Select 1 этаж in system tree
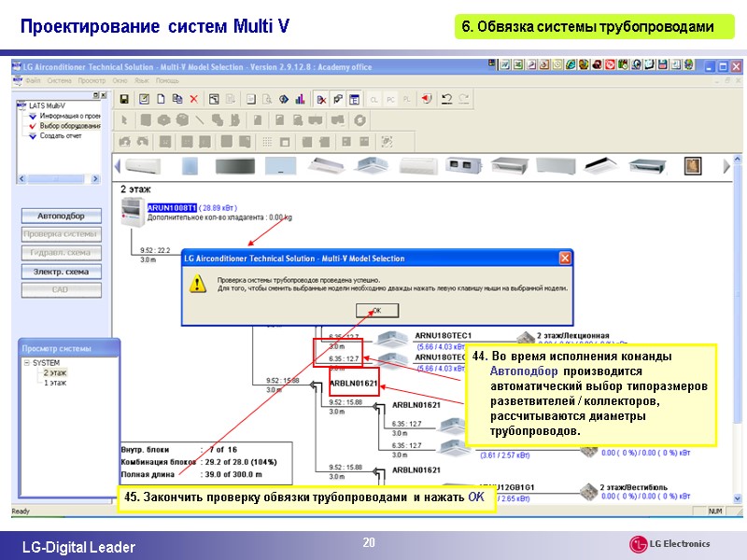The height and width of the screenshot is (560, 747). (55, 383)
